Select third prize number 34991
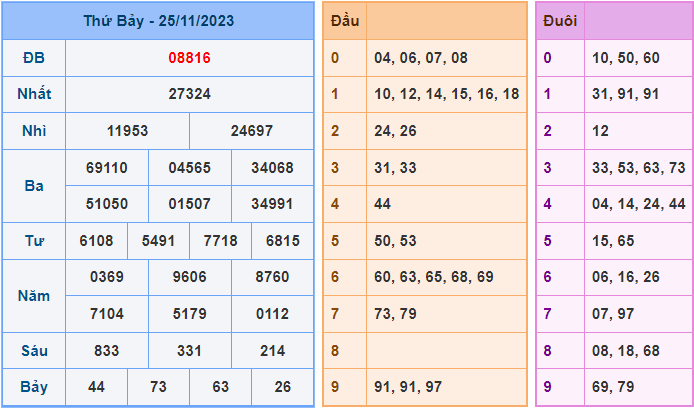 (x=272, y=204)
